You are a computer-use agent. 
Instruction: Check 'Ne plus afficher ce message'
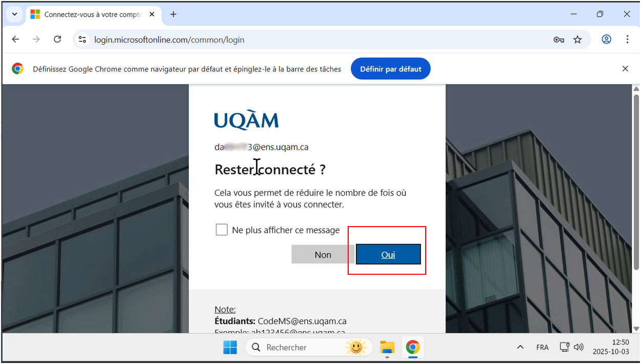click(222, 230)
